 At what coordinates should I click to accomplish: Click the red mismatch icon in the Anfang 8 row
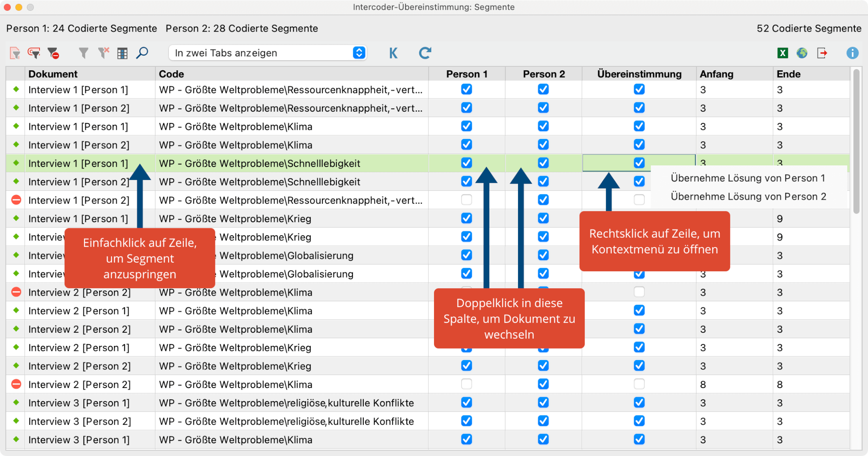click(x=16, y=384)
